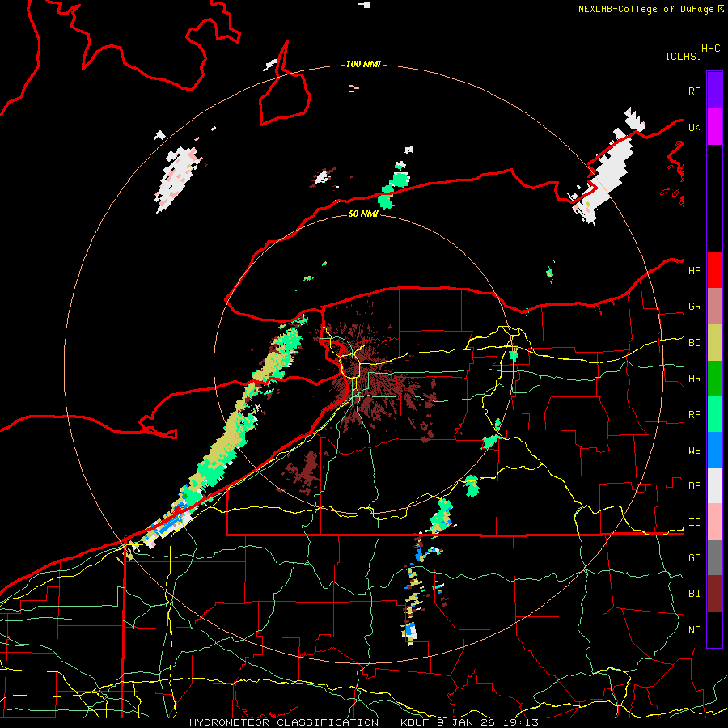The height and width of the screenshot is (728, 728).
Task: Select the GR dusty pink legend swatch
Action: pos(714,307)
